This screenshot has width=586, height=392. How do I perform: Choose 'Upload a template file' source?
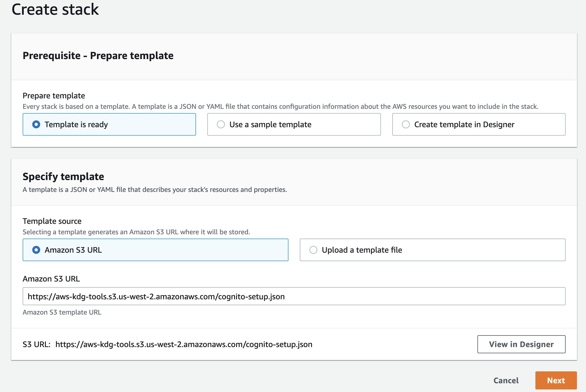click(432, 250)
